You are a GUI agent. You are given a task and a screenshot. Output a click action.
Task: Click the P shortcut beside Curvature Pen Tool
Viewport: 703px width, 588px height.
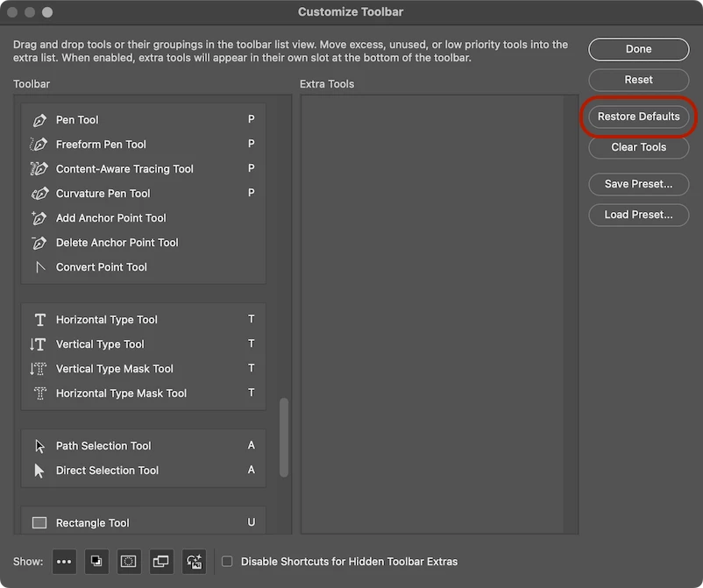pos(251,193)
